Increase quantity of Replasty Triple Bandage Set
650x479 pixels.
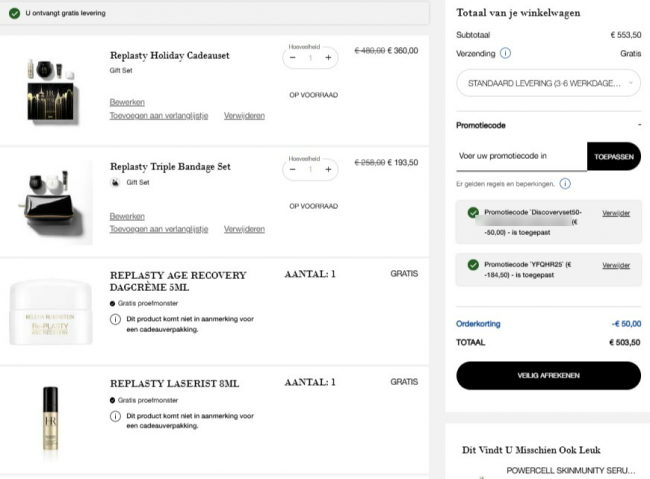(328, 169)
